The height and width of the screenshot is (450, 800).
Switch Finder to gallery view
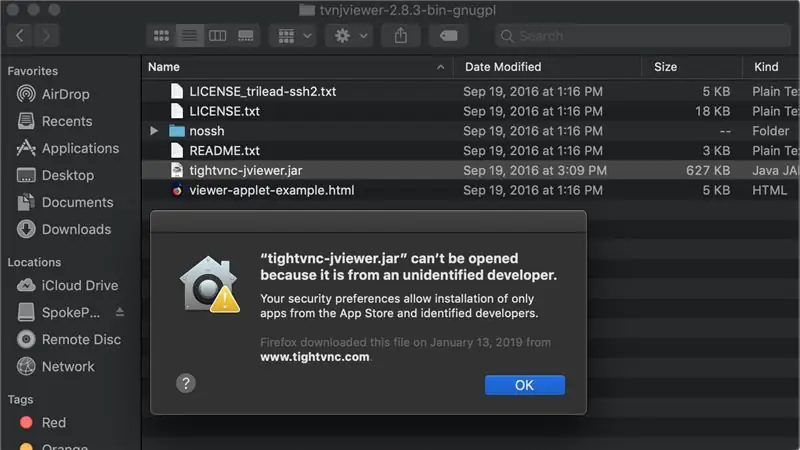click(245, 36)
